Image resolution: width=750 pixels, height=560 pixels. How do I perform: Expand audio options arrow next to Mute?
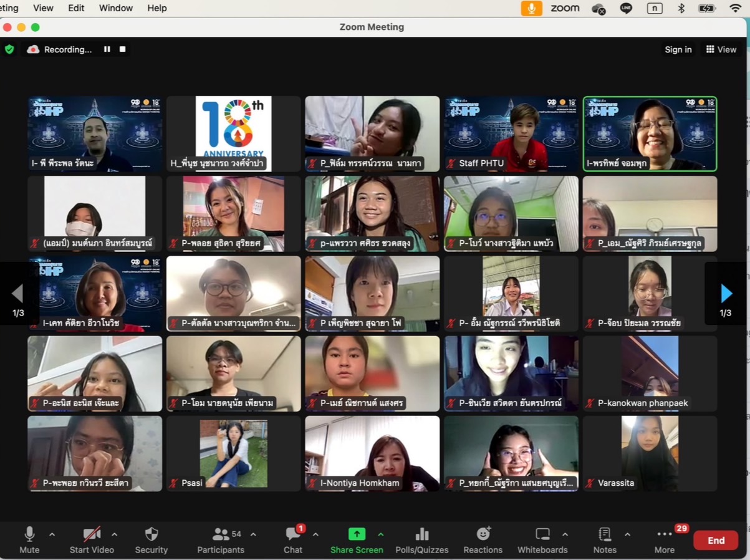click(x=52, y=534)
